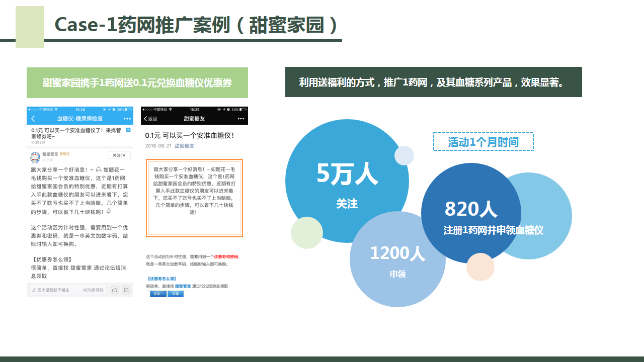Click the 回个话鼓励下楼主 reply input field
Image resolution: width=644 pixels, height=362 pixels.
(x=55, y=290)
